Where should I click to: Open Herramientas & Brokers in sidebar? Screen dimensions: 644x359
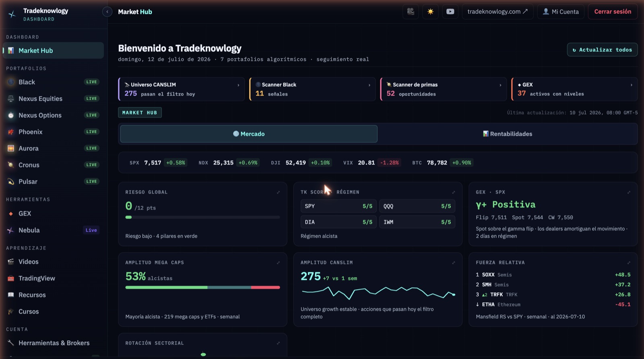click(x=53, y=343)
